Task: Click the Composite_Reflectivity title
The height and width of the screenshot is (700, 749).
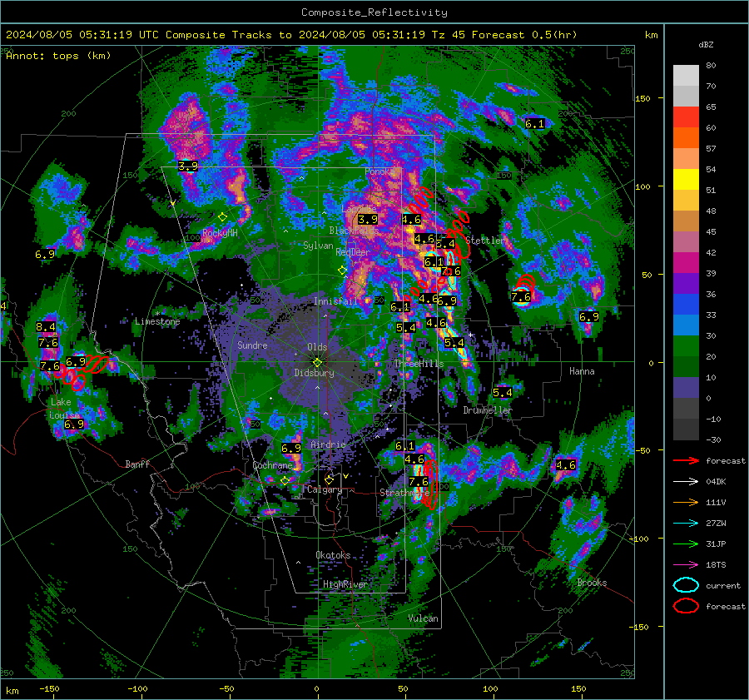Action: tap(374, 12)
